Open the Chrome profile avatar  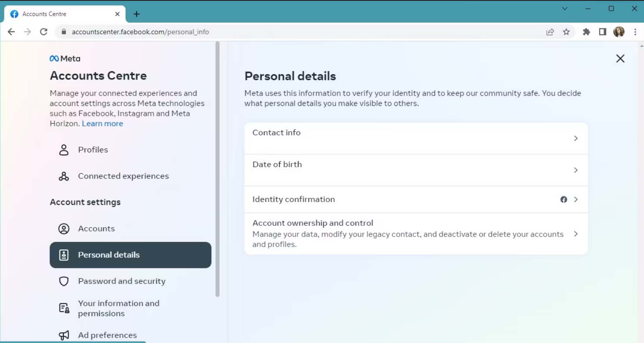(x=618, y=32)
